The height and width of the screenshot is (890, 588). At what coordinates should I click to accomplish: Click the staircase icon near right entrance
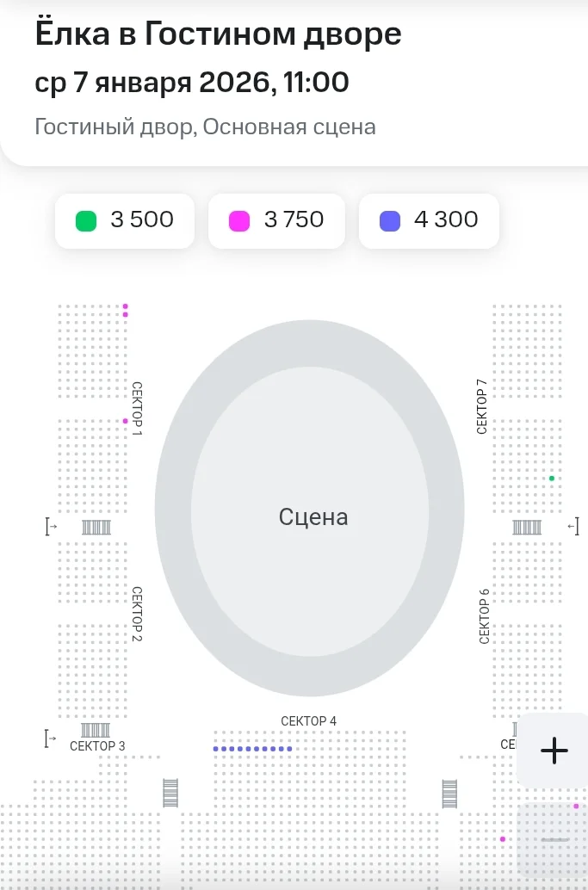coord(527,528)
